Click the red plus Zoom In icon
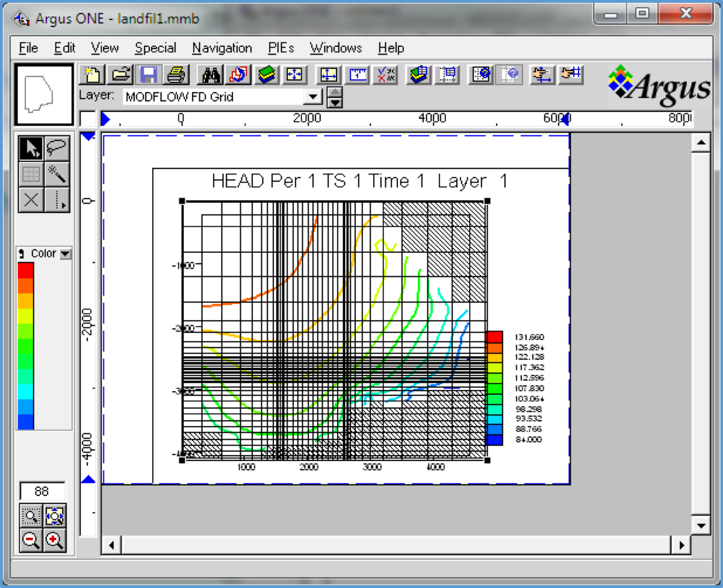The height and width of the screenshot is (588, 723). (x=55, y=540)
